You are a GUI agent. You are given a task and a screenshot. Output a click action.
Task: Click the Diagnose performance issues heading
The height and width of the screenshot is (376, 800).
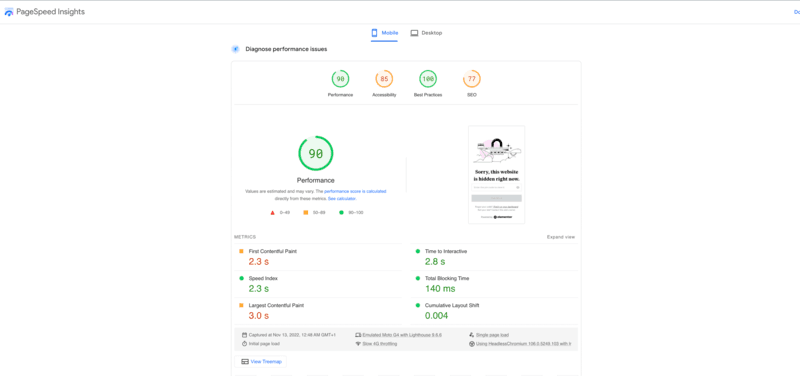coord(286,49)
